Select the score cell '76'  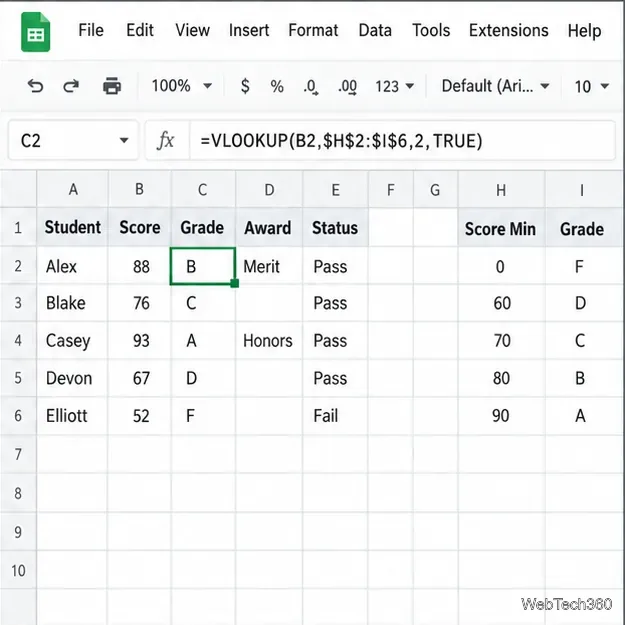140,303
